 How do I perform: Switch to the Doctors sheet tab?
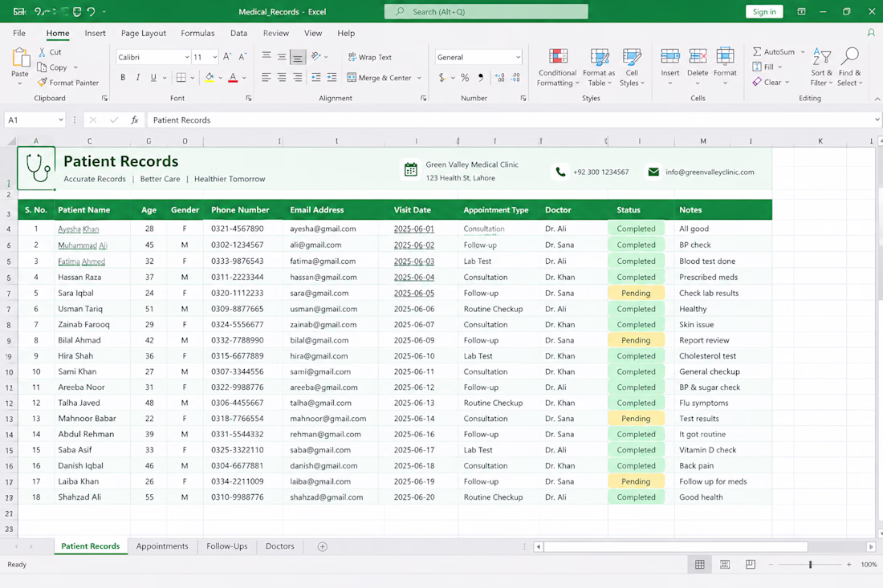tap(280, 546)
